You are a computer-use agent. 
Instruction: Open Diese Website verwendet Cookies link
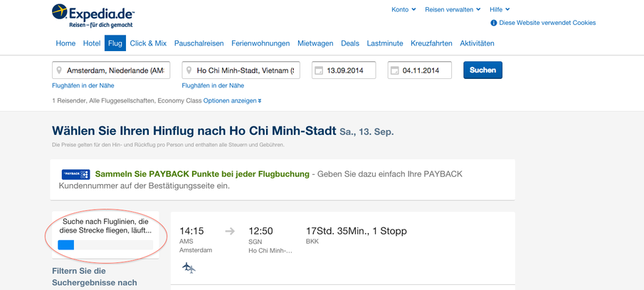coord(547,23)
